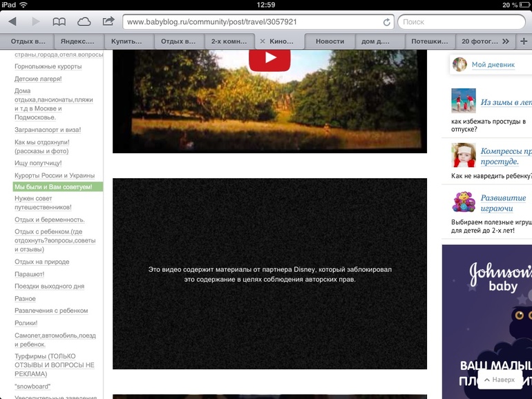Image resolution: width=532 pixels, height=399 pixels.
Task: Tap the URL address field
Action: [x=249, y=22]
